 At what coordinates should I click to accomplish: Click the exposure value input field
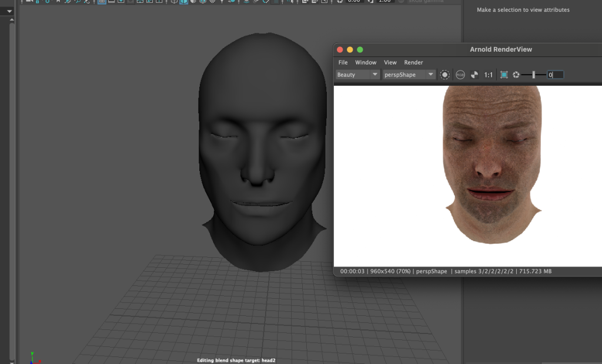click(556, 75)
